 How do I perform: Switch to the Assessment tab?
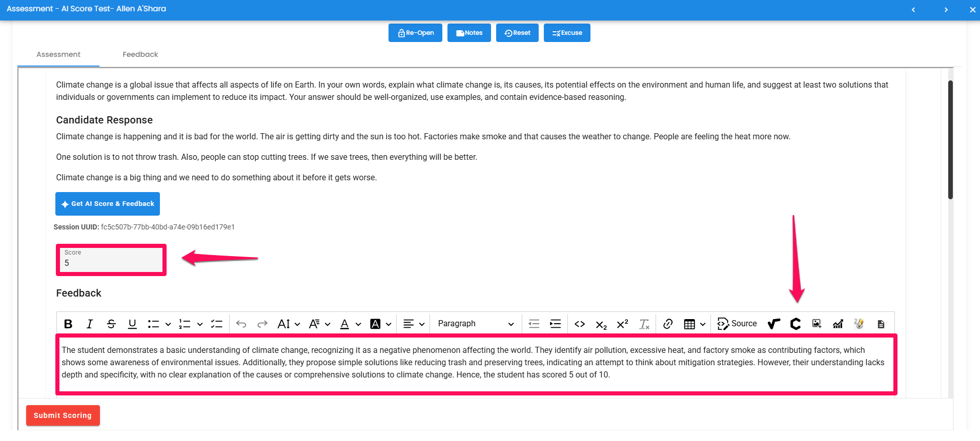point(58,54)
